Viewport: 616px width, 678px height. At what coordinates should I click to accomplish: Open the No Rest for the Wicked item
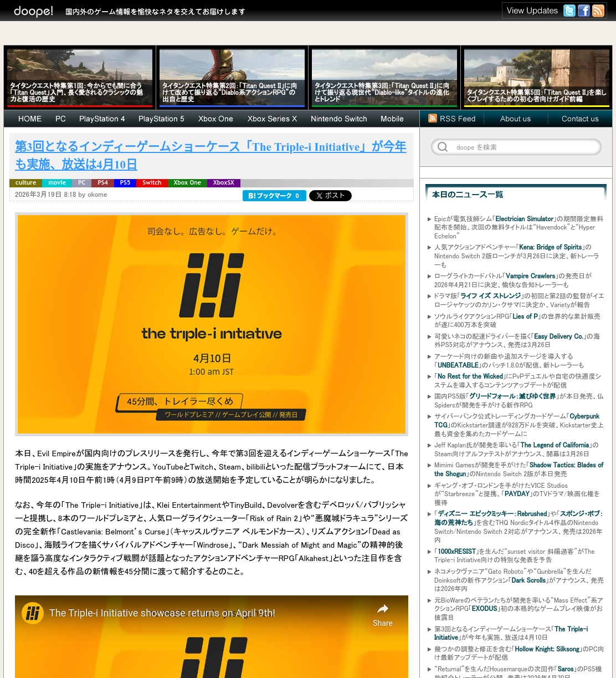[x=519, y=380]
